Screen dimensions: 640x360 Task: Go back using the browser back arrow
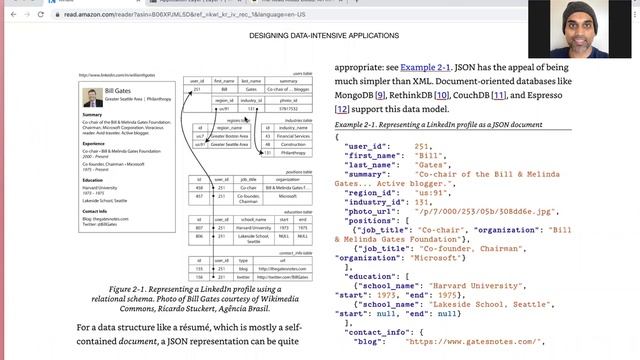click(13, 14)
